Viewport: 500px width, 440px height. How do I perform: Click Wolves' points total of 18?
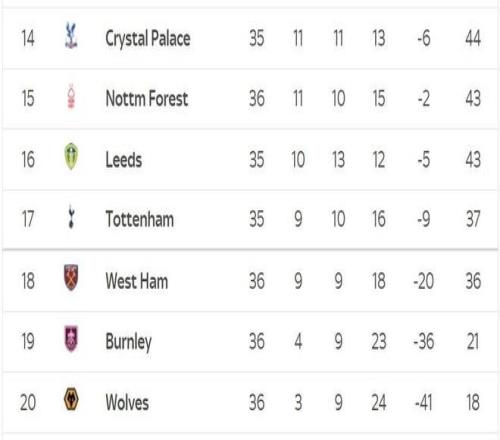473,402
